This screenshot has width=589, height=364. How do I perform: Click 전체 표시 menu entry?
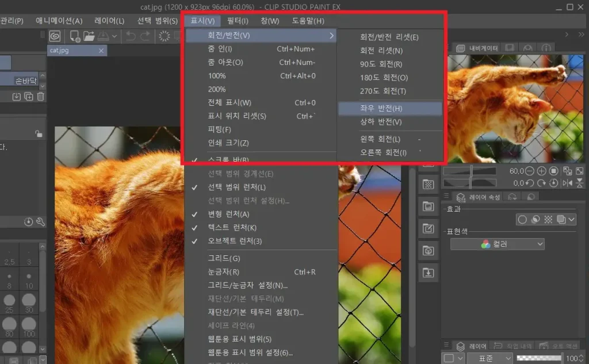point(230,103)
